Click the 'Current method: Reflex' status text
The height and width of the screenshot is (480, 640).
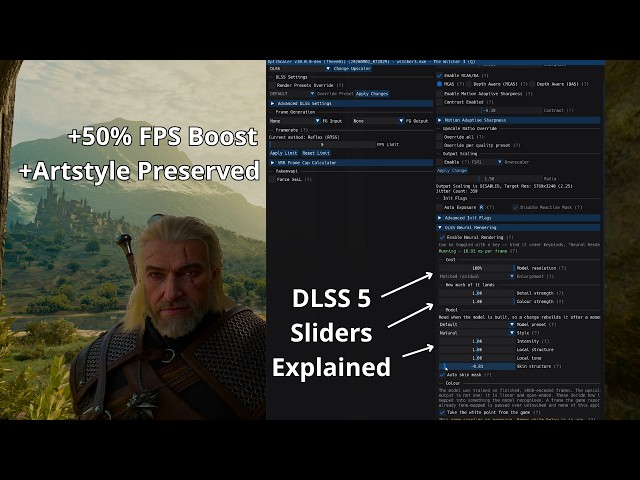[304, 137]
